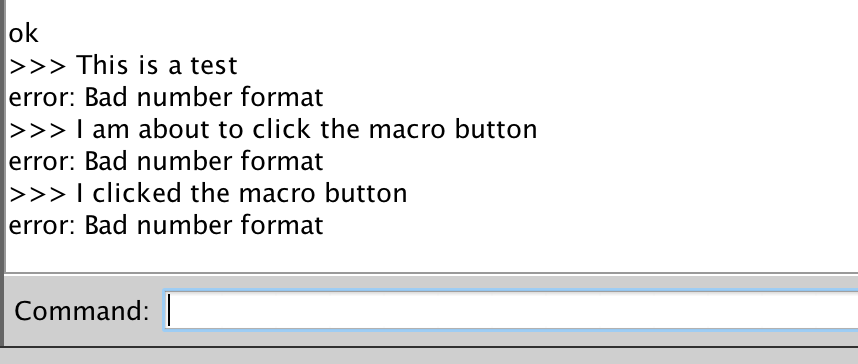
Task: Click the gray status strip beneath the Command row
Action: pyautogui.click(x=429, y=356)
